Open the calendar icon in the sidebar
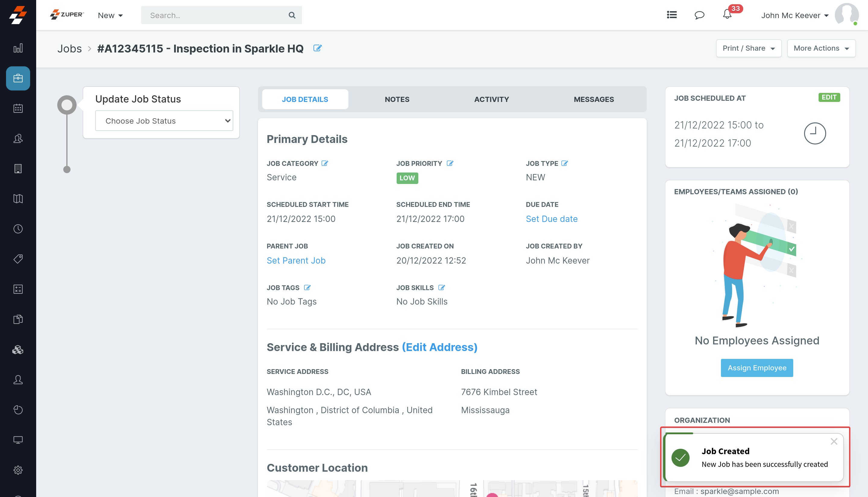The width and height of the screenshot is (868, 497). 18,109
